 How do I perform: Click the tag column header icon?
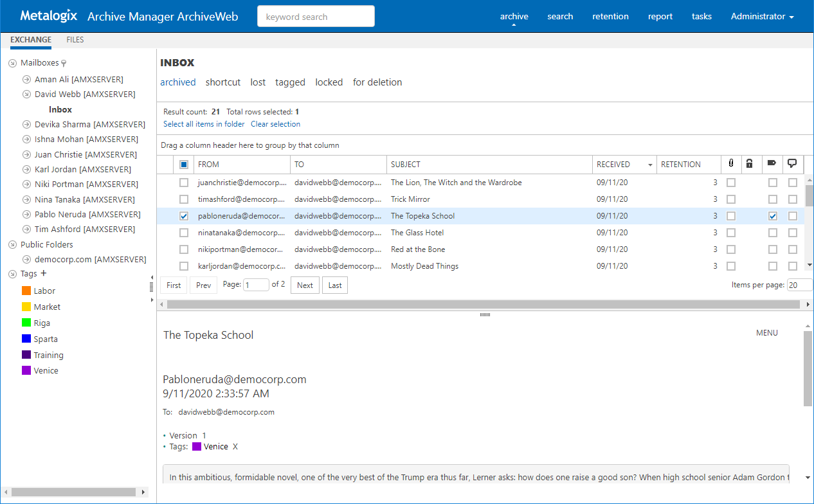(x=772, y=164)
